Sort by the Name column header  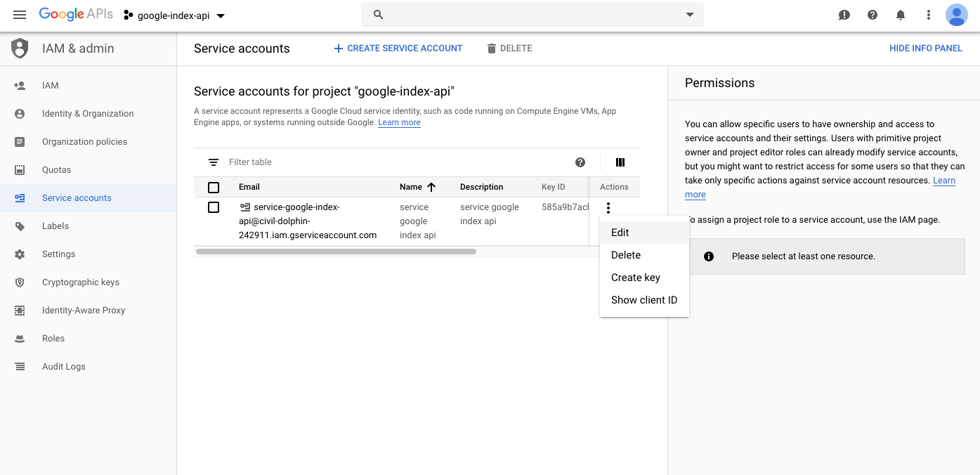(x=418, y=187)
